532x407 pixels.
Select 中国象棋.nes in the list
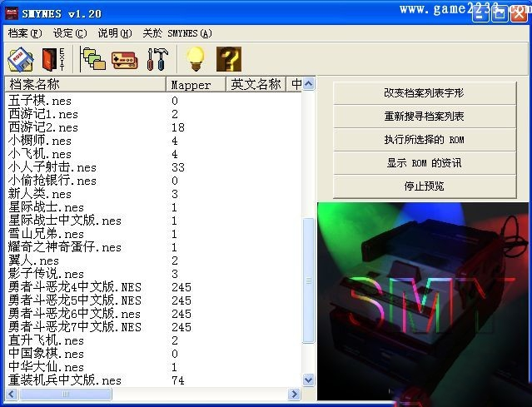(x=46, y=354)
